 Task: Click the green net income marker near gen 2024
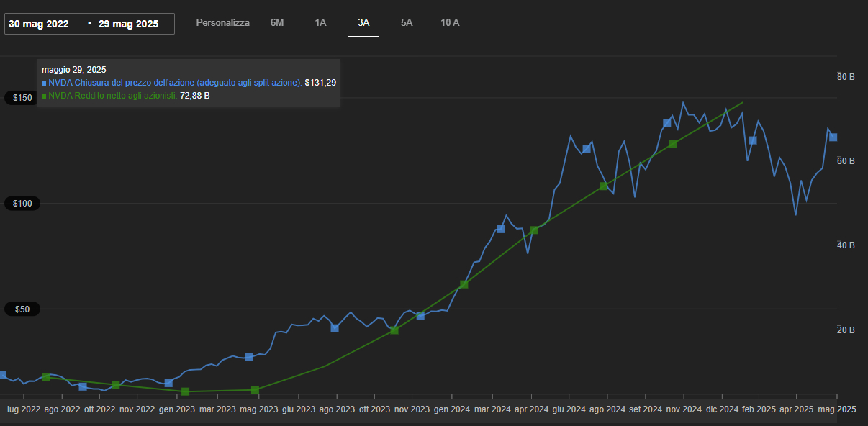coord(464,284)
